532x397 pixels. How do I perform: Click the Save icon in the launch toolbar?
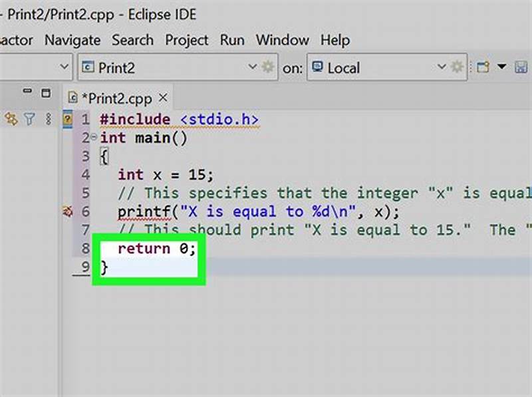(520, 67)
